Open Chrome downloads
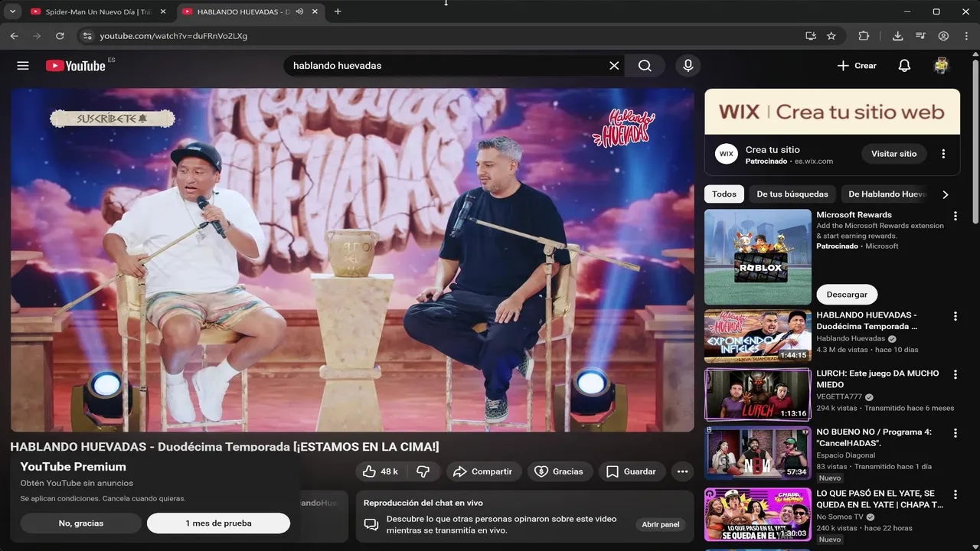This screenshot has width=980, height=551. [x=898, y=36]
